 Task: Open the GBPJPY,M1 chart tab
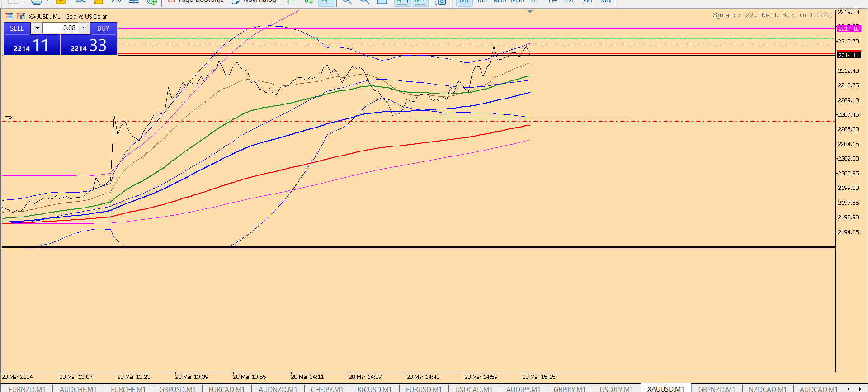click(570, 389)
